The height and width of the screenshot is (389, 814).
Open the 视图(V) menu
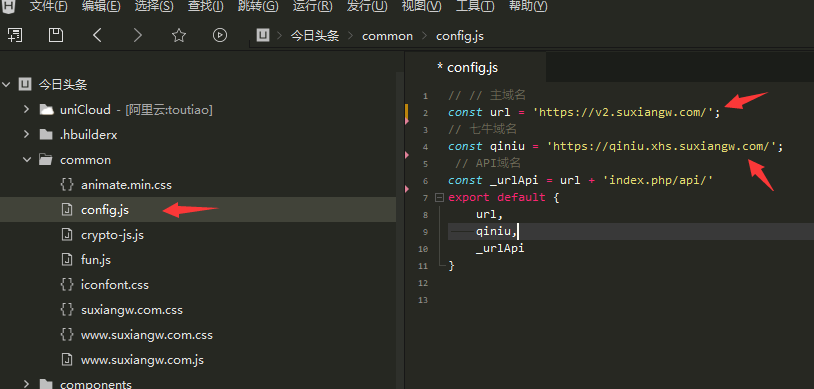pos(422,6)
